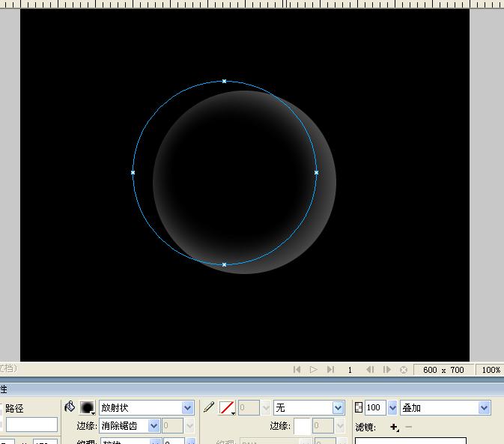The height and width of the screenshot is (444, 504).
Task: Click the paint bucket fill icon
Action: tap(70, 407)
